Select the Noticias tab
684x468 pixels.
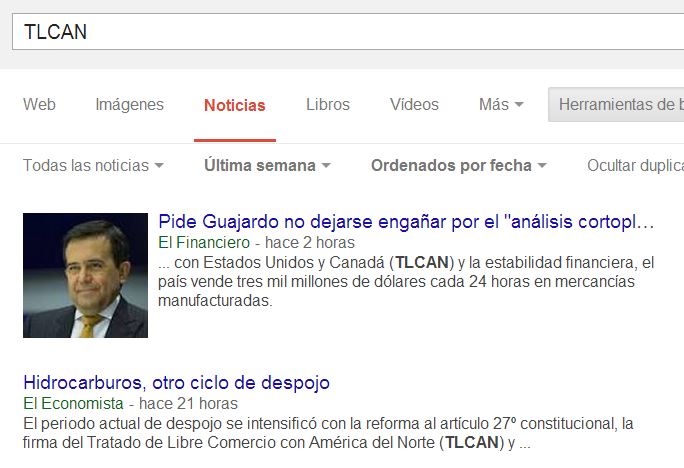point(235,106)
